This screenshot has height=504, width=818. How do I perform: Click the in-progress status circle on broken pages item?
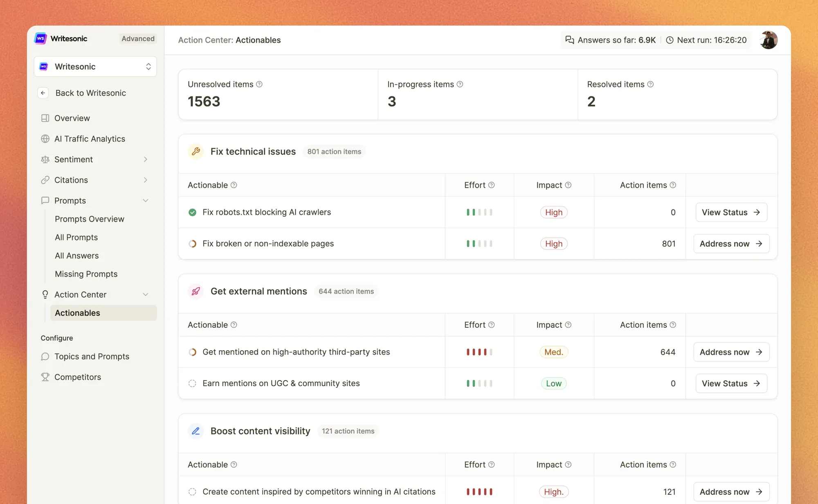[x=192, y=243]
